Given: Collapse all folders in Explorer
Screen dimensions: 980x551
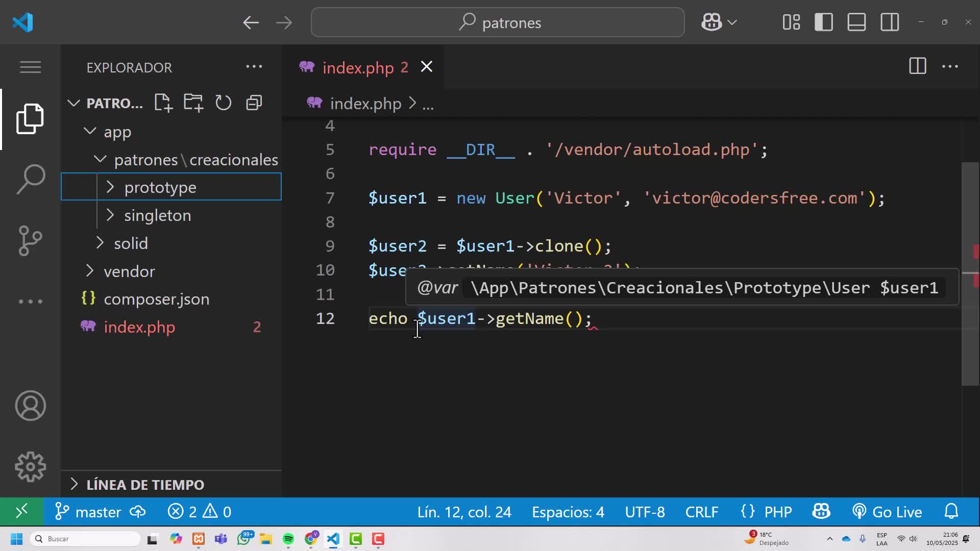Looking at the screenshot, I should pos(254,103).
